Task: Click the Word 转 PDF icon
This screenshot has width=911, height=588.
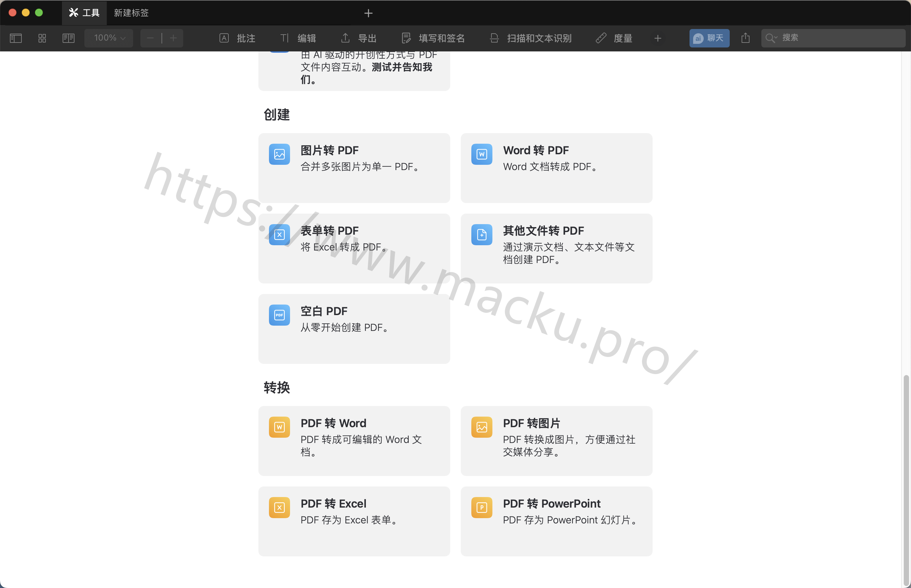Action: click(x=482, y=154)
